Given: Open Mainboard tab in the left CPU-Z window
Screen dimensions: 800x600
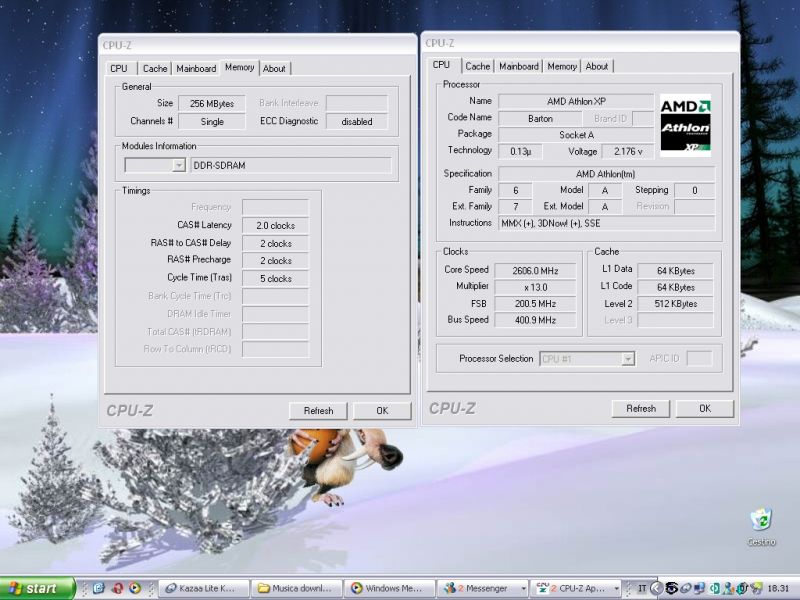Looking at the screenshot, I should [x=196, y=68].
